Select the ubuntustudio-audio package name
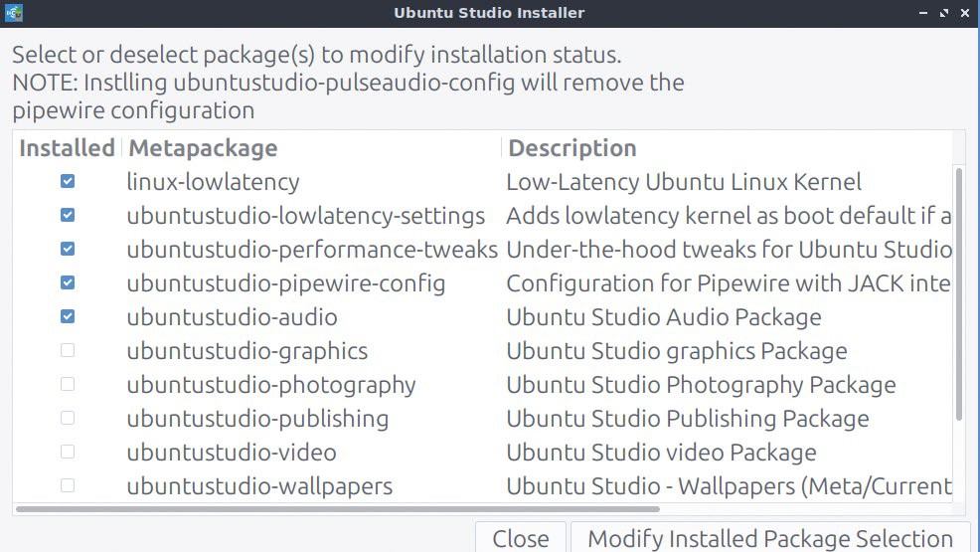 coord(232,317)
